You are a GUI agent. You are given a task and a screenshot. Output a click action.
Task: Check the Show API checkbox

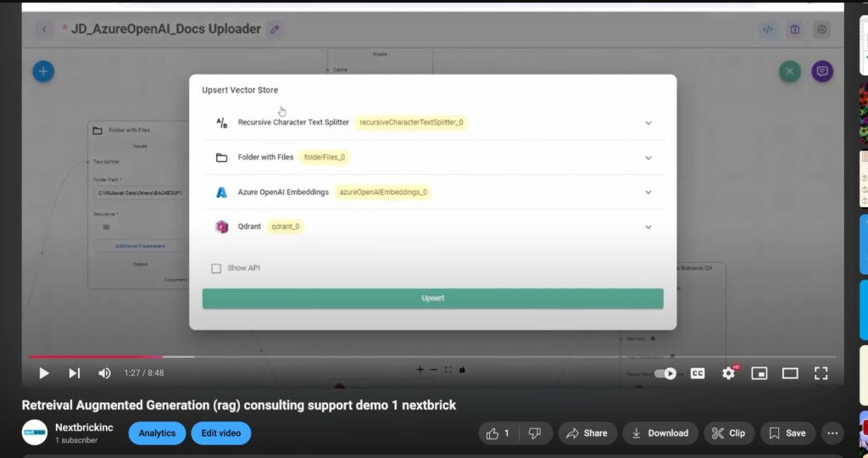pos(216,268)
